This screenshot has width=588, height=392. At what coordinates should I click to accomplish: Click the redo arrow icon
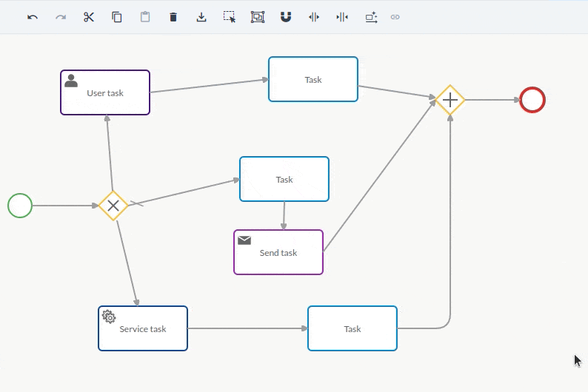61,17
